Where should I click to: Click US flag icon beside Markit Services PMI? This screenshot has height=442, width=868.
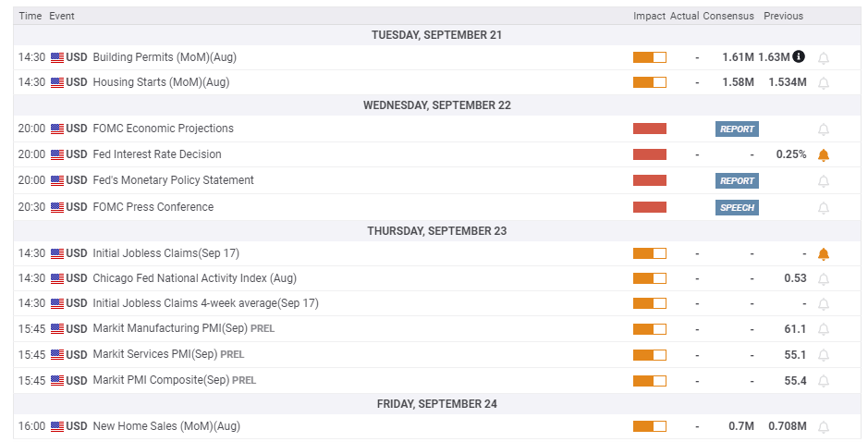tap(57, 354)
